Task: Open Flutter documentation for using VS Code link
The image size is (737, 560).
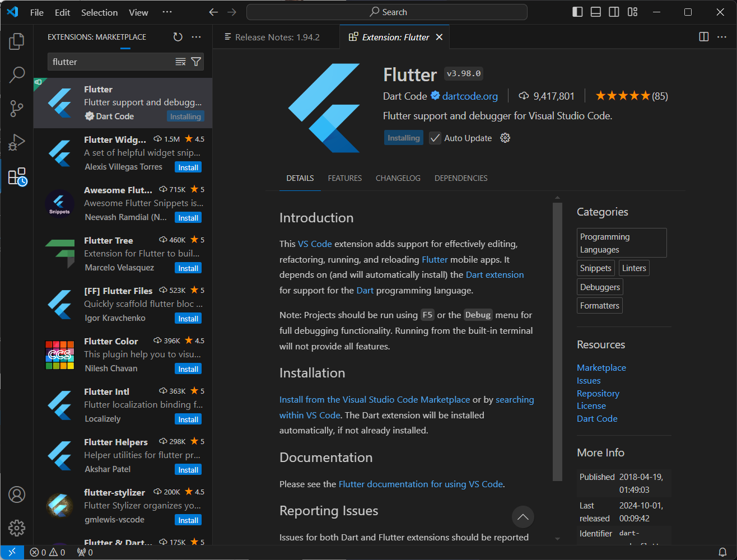Action: tap(421, 484)
